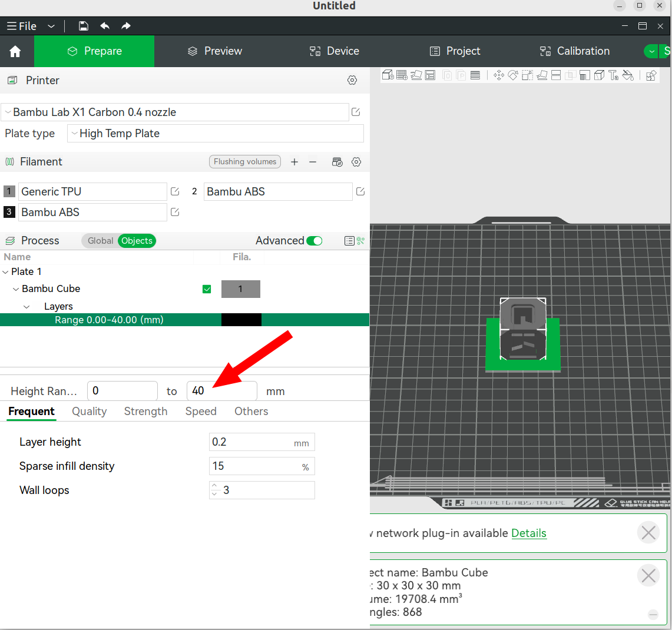
Task: Open variable layer height tool
Action: tap(475, 75)
